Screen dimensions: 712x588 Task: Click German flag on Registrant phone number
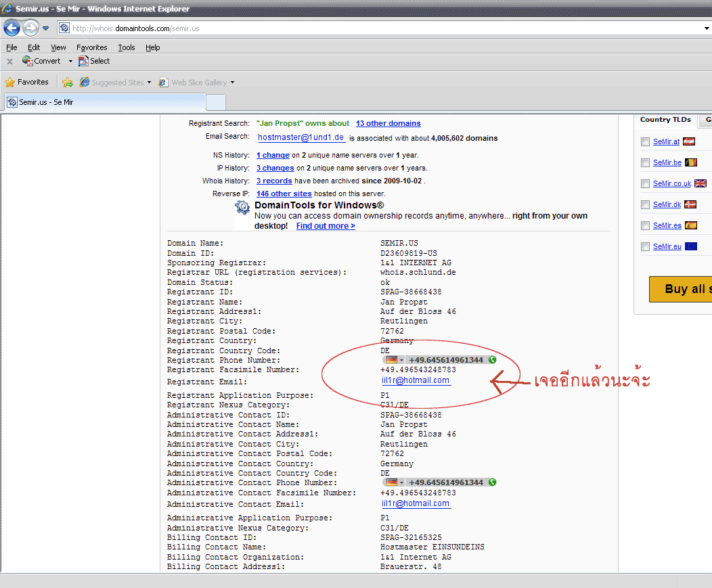pyautogui.click(x=392, y=360)
